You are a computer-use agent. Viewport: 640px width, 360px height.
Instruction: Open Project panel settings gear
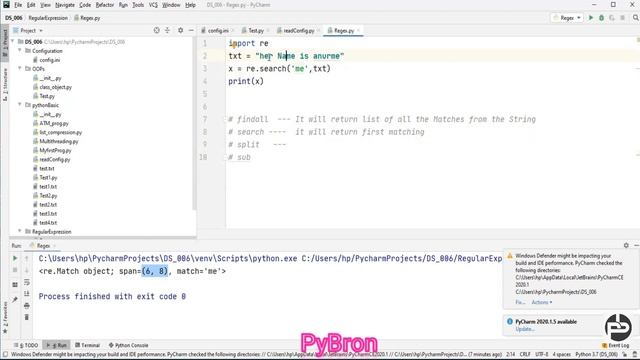[x=180, y=31]
